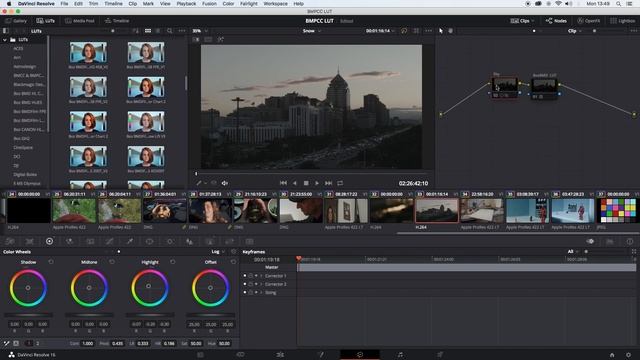The height and width of the screenshot is (360, 640).
Task: Toggle viewer audio mute
Action: pyautogui.click(x=224, y=183)
